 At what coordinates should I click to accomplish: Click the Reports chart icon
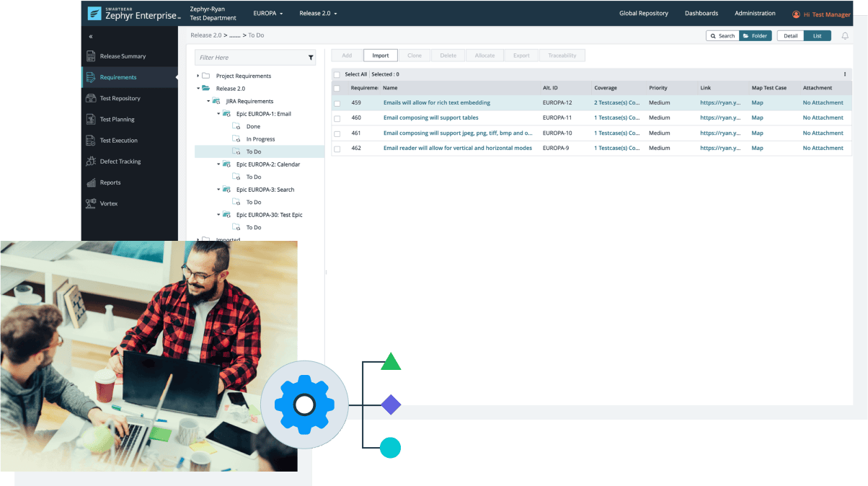91,182
